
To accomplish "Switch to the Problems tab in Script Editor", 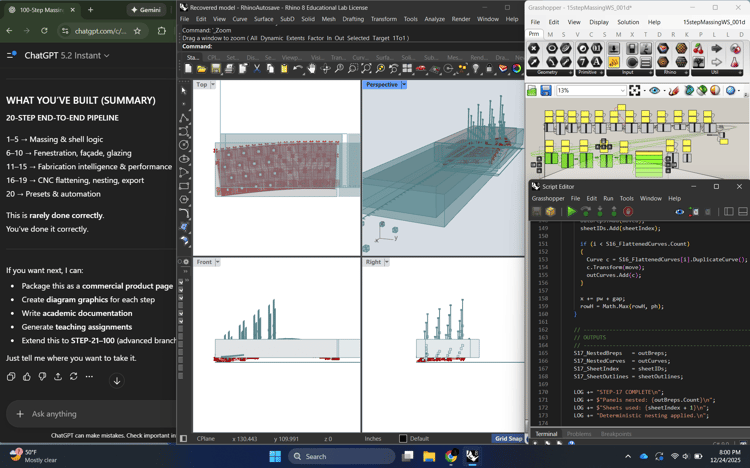I will (579, 434).
